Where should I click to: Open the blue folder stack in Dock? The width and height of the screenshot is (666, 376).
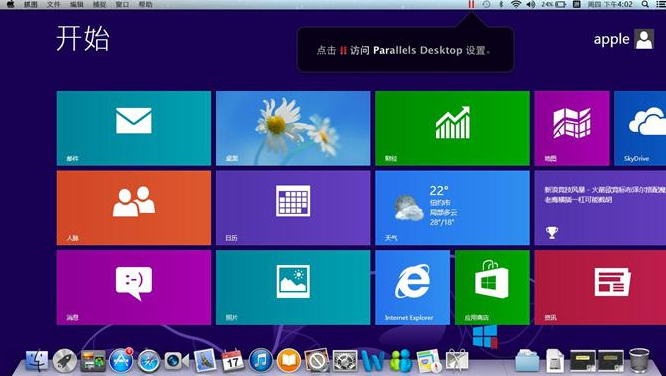click(527, 361)
